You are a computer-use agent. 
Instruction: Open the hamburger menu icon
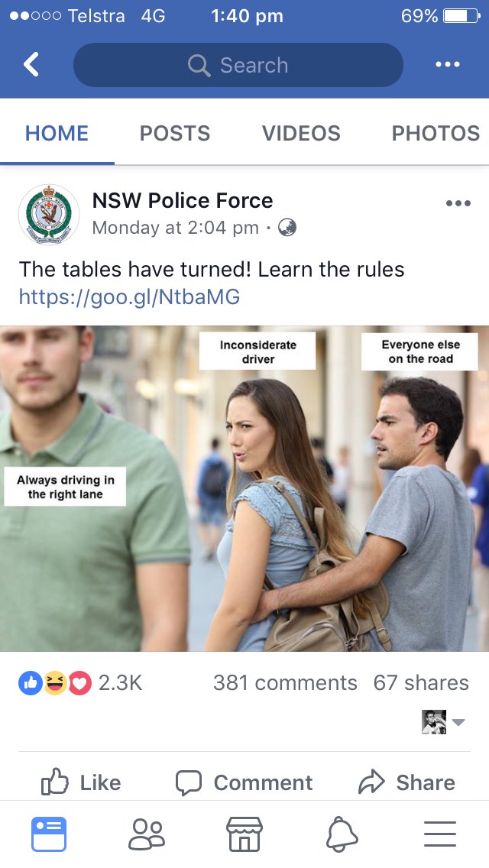pyautogui.click(x=439, y=834)
